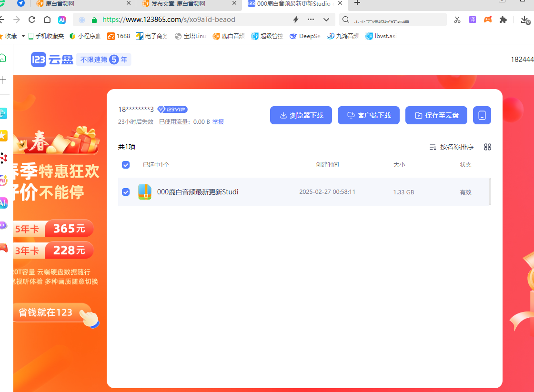Screen dimensions: 534x392
Task: Open the 宝塔Linux bookmark
Action: [191, 36]
